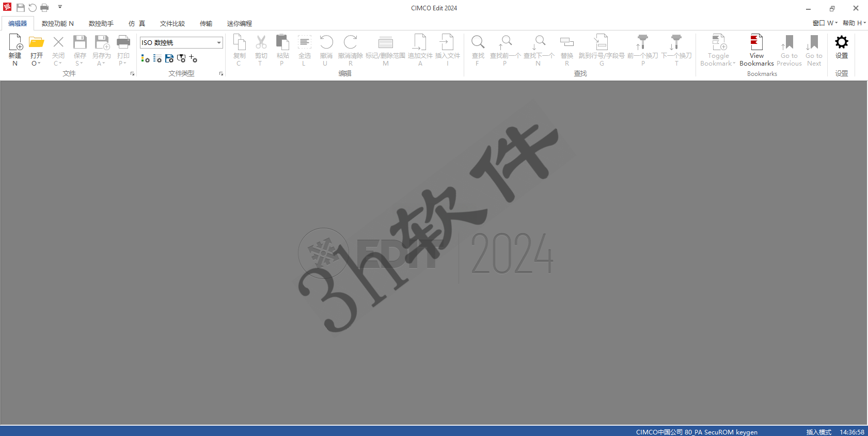Expand the 文件类型 group dialog launcher
868x436 pixels.
[x=221, y=74]
